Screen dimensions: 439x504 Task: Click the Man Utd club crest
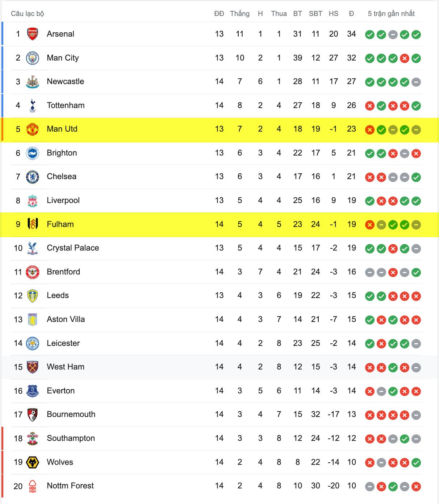(x=33, y=129)
